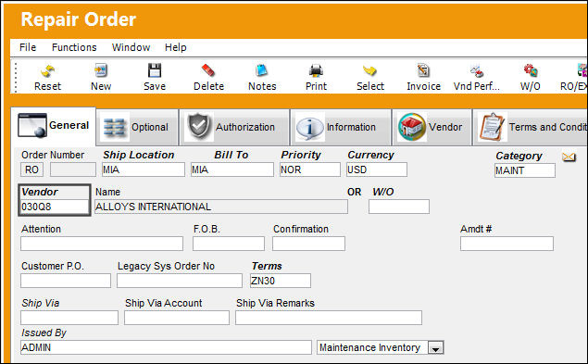Click the W/O input field
The image size is (588, 364).
399,207
